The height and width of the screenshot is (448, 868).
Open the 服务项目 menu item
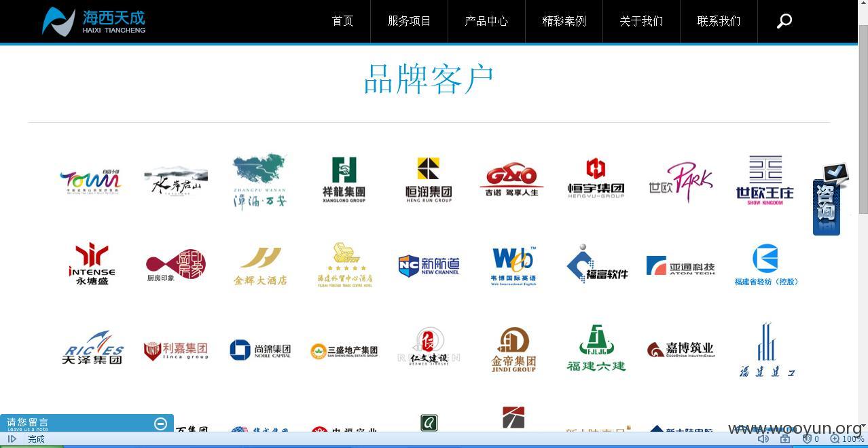pyautogui.click(x=410, y=21)
